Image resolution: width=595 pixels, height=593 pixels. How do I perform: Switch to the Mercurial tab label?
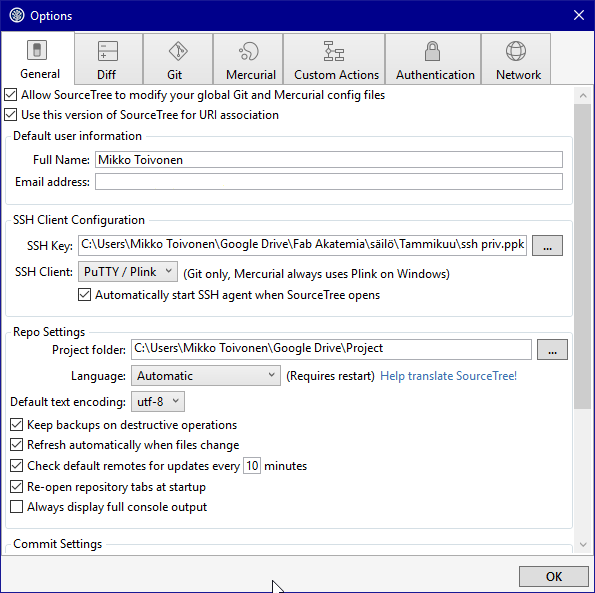(x=251, y=75)
